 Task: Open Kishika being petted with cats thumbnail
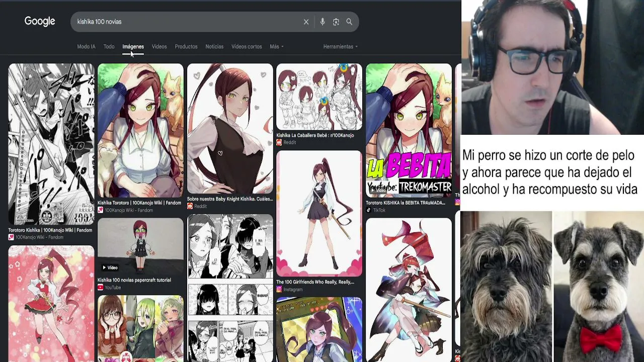pyautogui.click(x=140, y=131)
